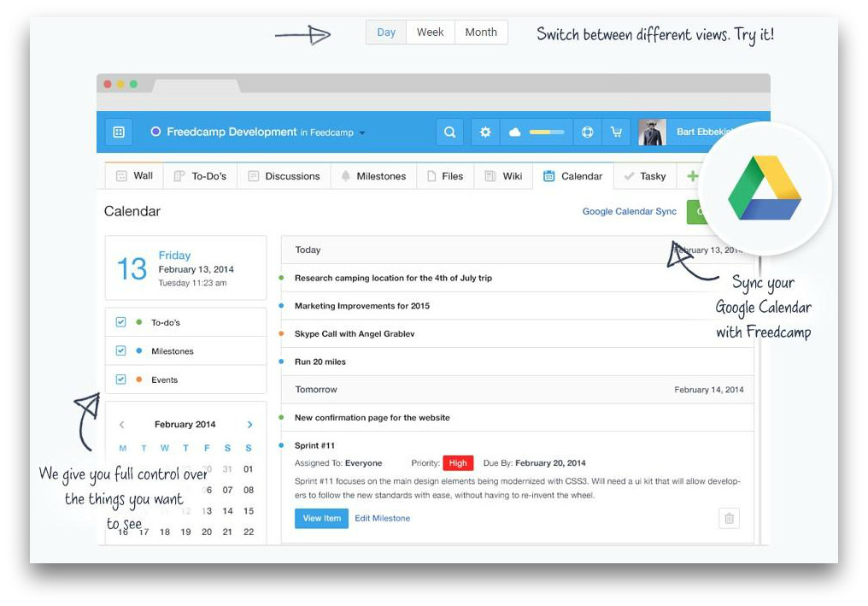Click the cloud storage icon
This screenshot has height=606, width=868.
(515, 132)
